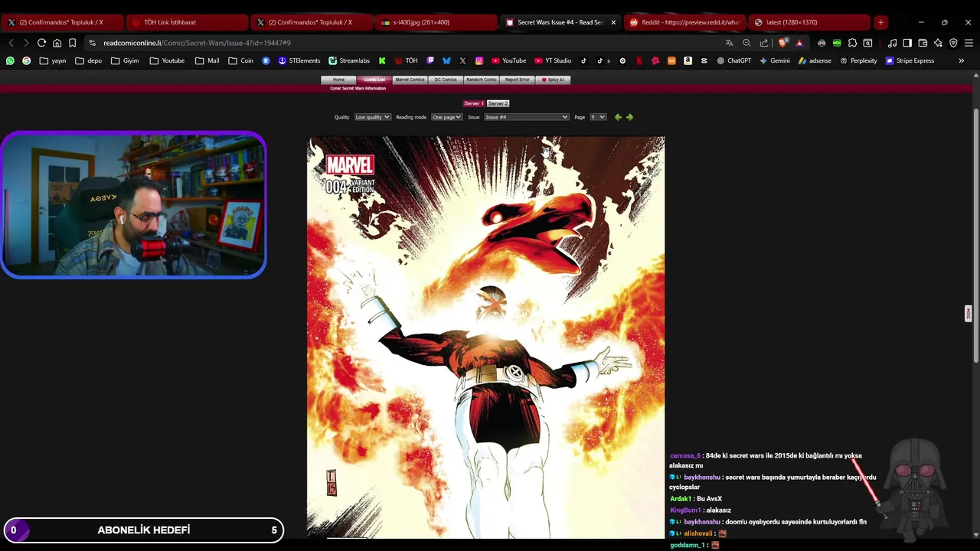
Task: Open the Reading mode One page dropdown
Action: point(446,117)
